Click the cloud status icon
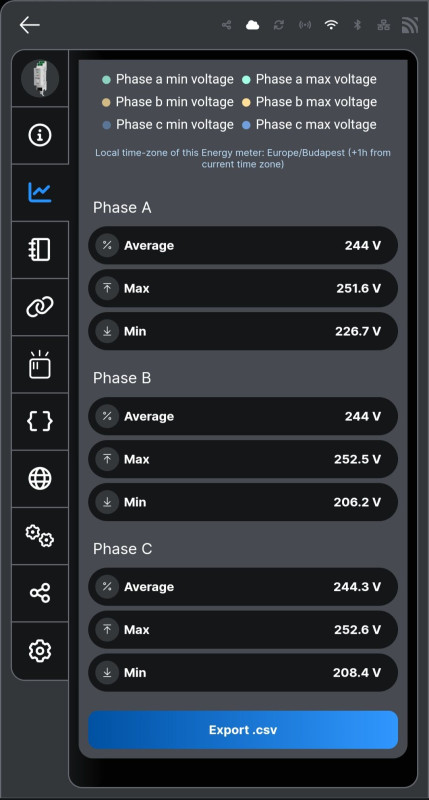This screenshot has width=429, height=800. coord(253,25)
